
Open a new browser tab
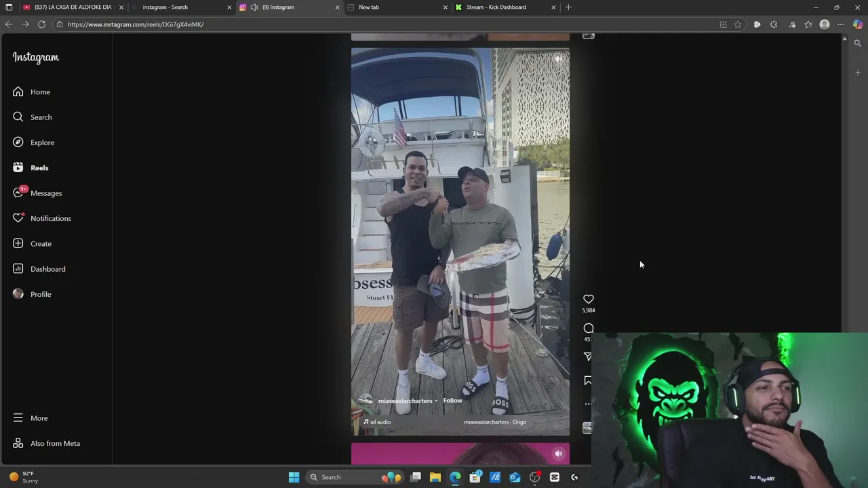tap(568, 7)
